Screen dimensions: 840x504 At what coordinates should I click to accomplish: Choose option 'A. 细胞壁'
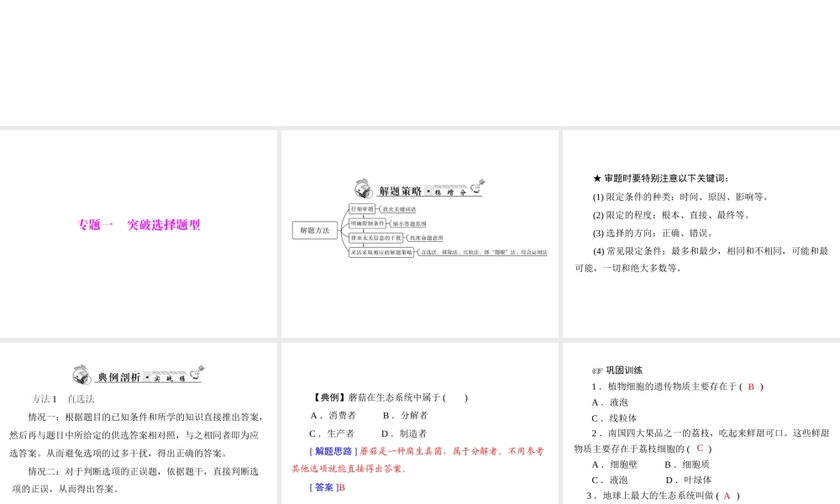click(x=614, y=465)
